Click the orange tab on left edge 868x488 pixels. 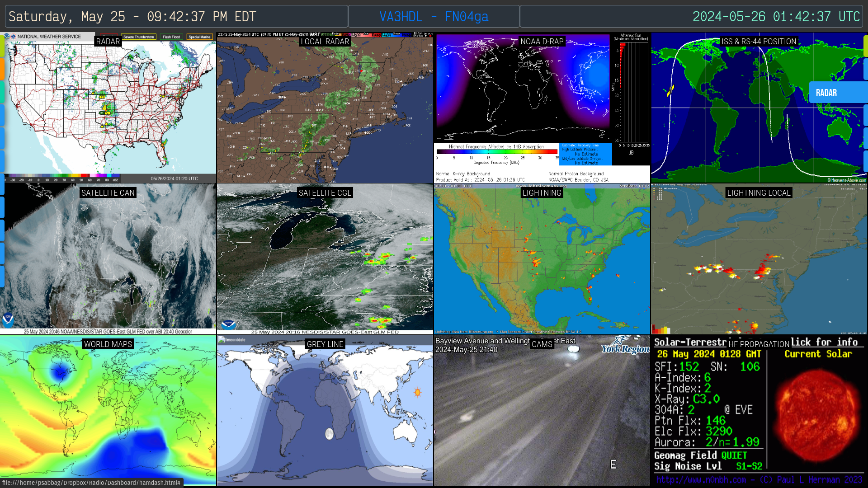[x=2, y=69]
